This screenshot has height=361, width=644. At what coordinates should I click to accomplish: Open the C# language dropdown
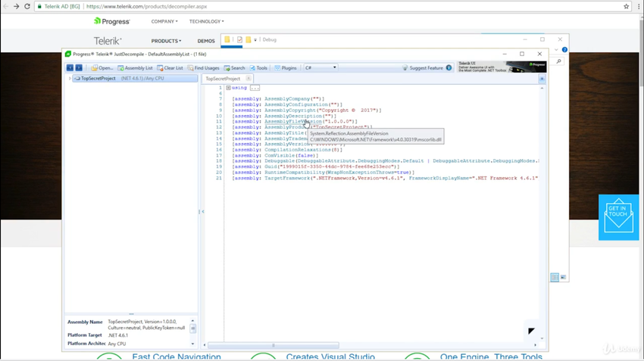click(320, 68)
